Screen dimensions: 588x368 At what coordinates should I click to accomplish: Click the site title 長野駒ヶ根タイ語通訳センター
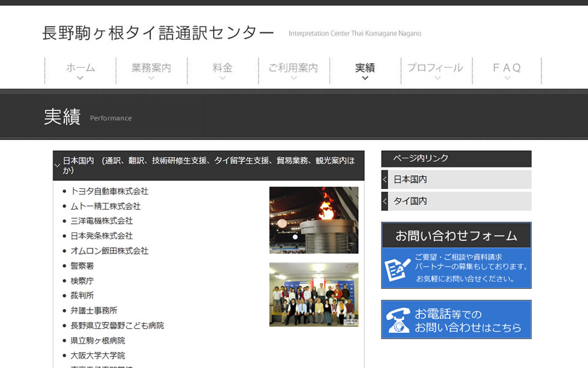(x=158, y=33)
